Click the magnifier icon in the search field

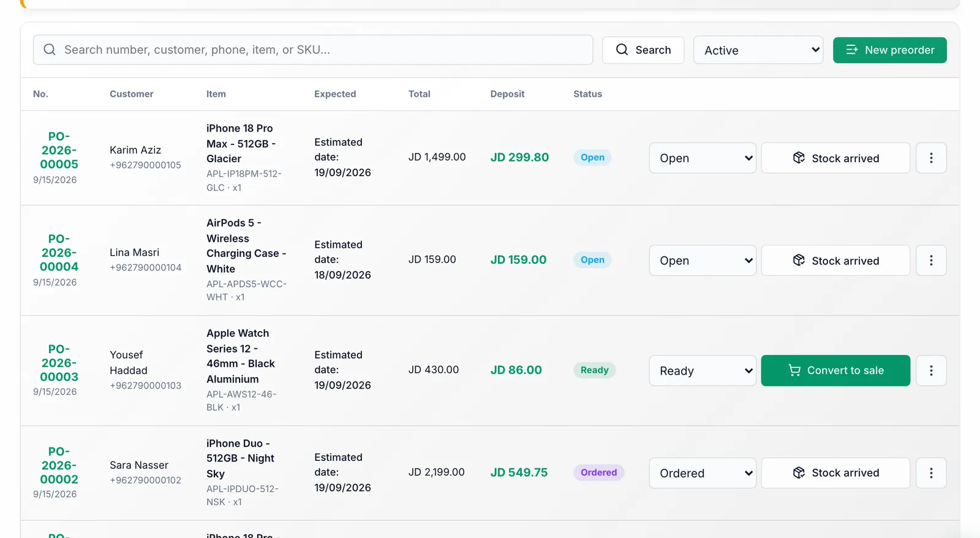click(x=50, y=50)
